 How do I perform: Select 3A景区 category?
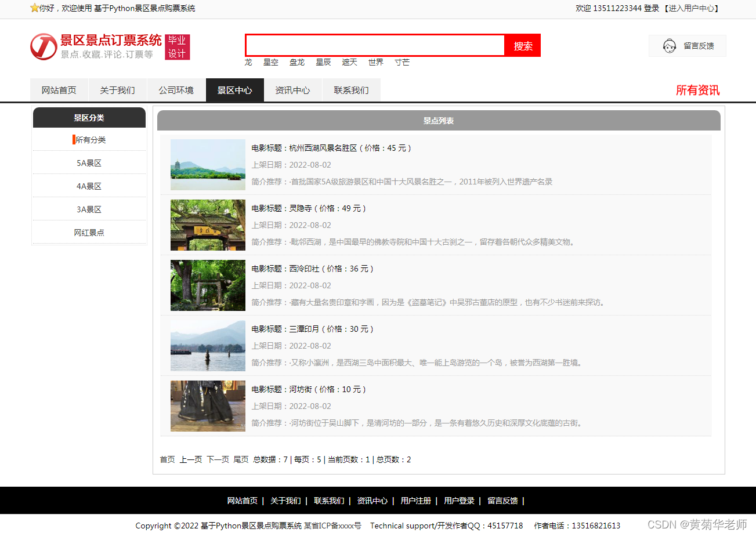point(89,209)
